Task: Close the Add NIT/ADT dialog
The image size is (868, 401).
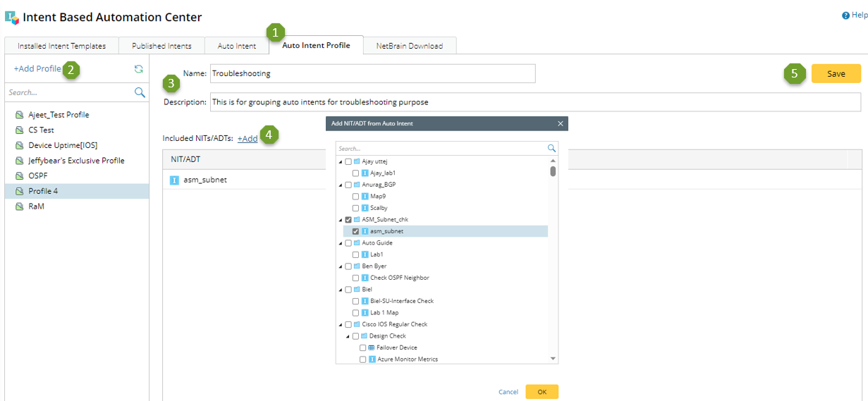Action: pyautogui.click(x=561, y=124)
